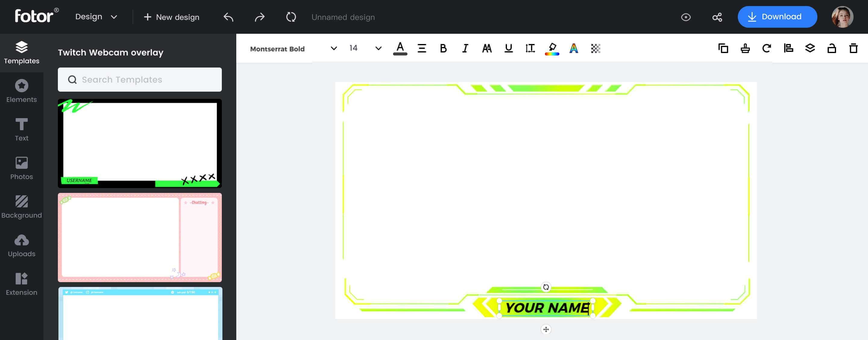This screenshot has height=340, width=868.
Task: Click the Download button
Action: click(777, 17)
